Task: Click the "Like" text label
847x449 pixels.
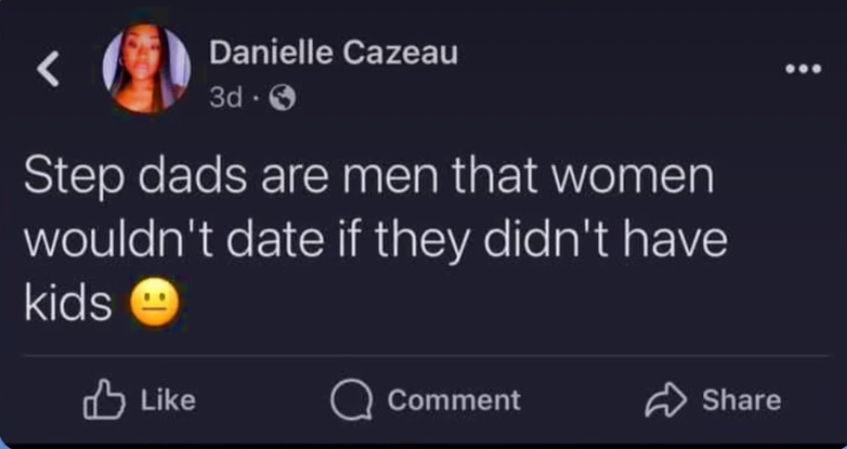Action: point(168,400)
